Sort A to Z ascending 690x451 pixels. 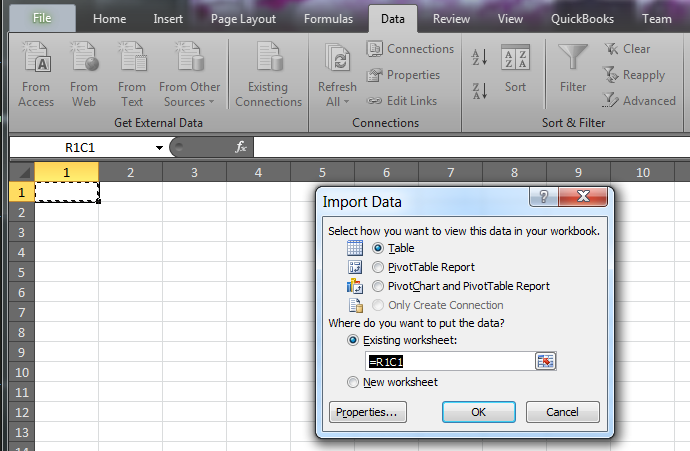point(479,57)
